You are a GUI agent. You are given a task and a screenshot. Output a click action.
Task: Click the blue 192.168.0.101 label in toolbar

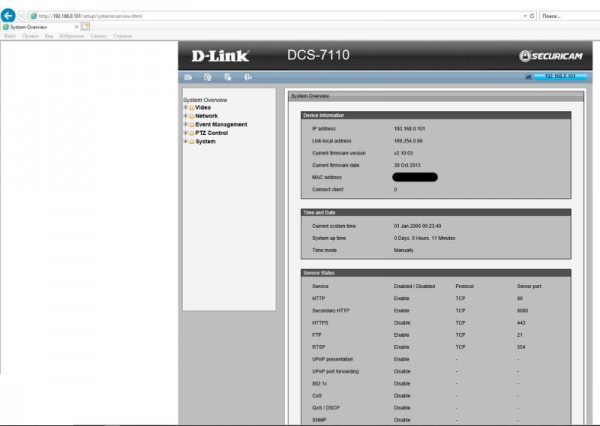(x=560, y=76)
